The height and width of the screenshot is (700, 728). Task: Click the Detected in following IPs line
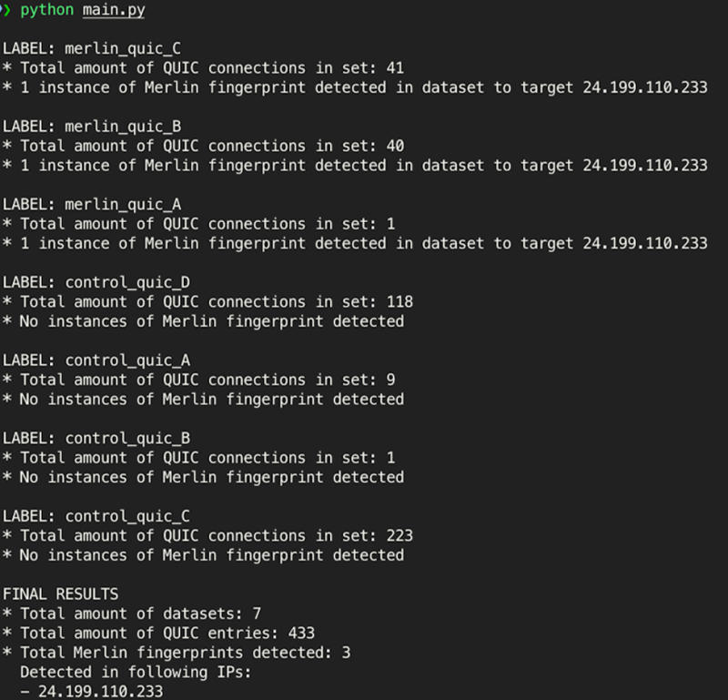click(x=136, y=672)
